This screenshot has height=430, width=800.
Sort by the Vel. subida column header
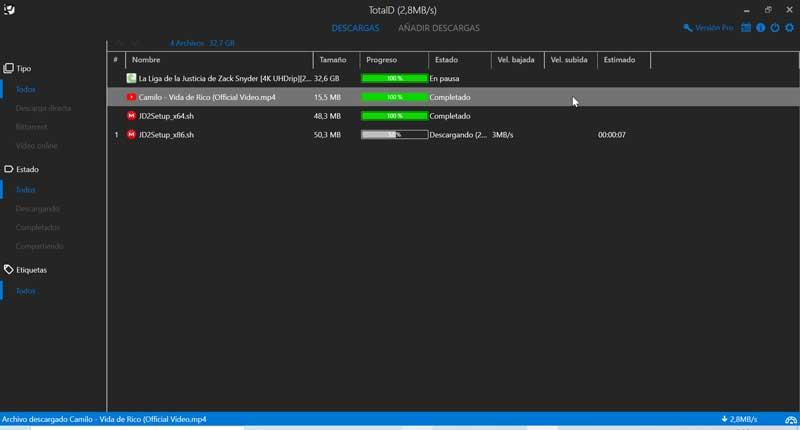[570, 60]
